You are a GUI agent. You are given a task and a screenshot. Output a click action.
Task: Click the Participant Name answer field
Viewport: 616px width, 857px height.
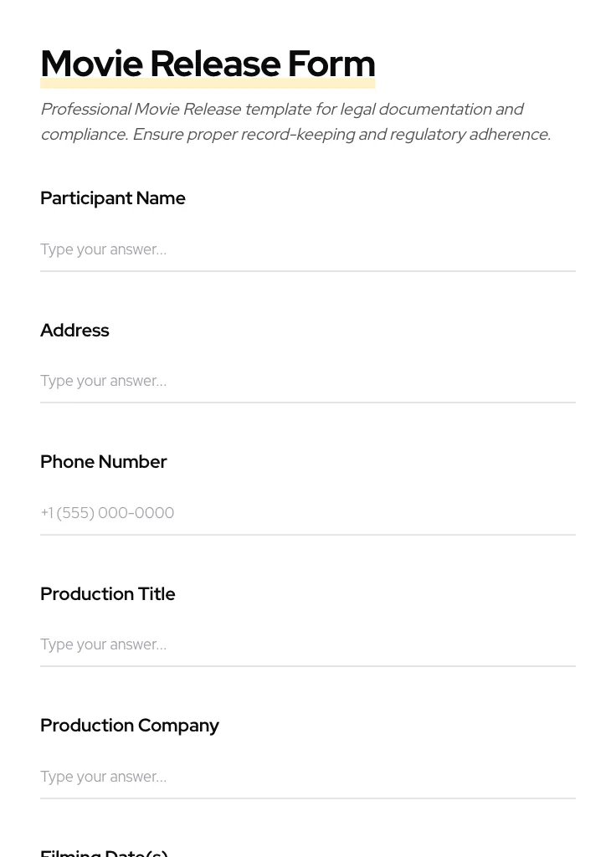pyautogui.click(x=307, y=249)
